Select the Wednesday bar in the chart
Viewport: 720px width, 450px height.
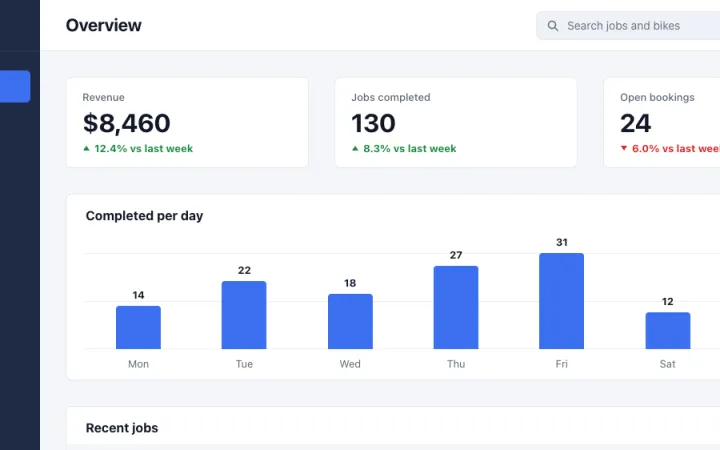[350, 321]
